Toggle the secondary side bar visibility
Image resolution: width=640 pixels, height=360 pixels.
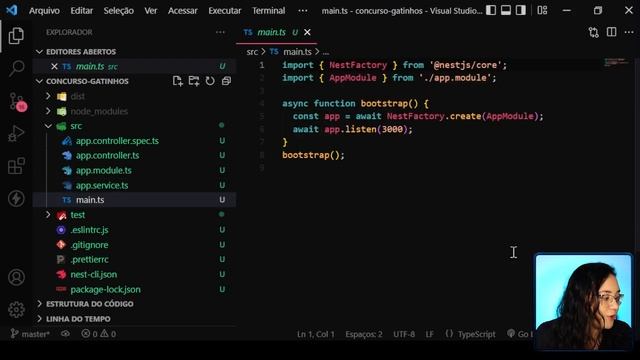(521, 11)
